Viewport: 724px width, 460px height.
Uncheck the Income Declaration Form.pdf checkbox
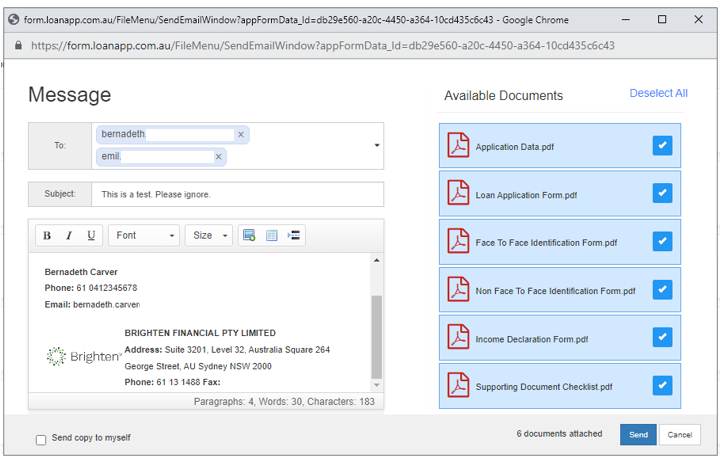click(x=661, y=338)
